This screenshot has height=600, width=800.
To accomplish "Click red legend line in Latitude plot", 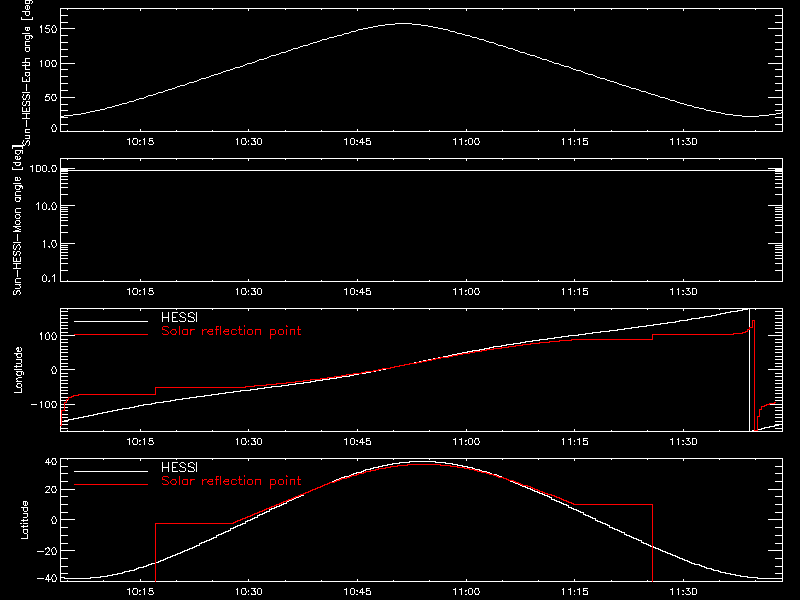I will (x=111, y=485).
